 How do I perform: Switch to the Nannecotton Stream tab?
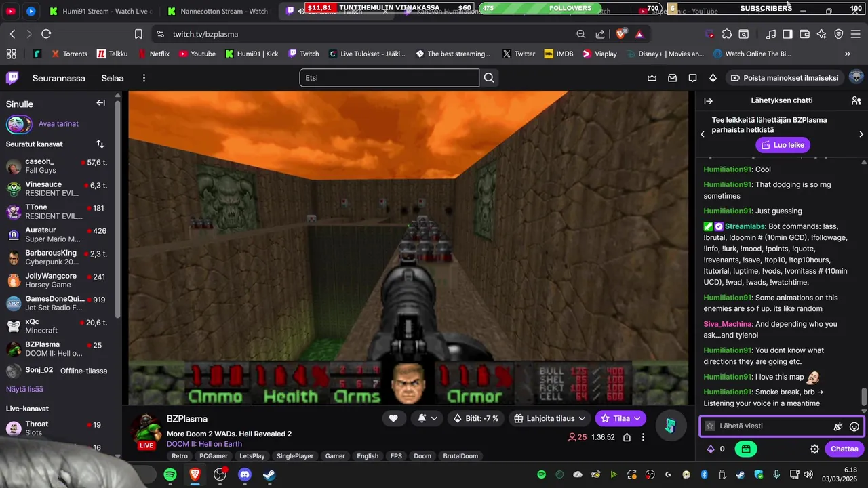[x=218, y=11]
